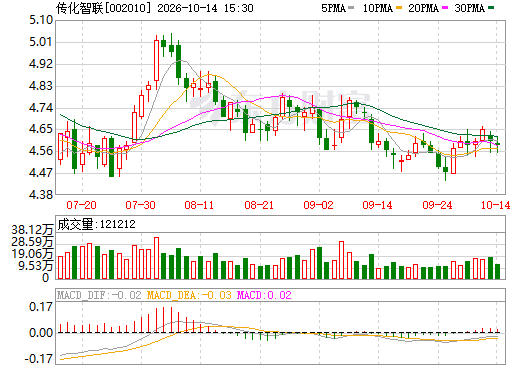Click the 4.56 price axis label
520x365 pixels.
coord(41,151)
